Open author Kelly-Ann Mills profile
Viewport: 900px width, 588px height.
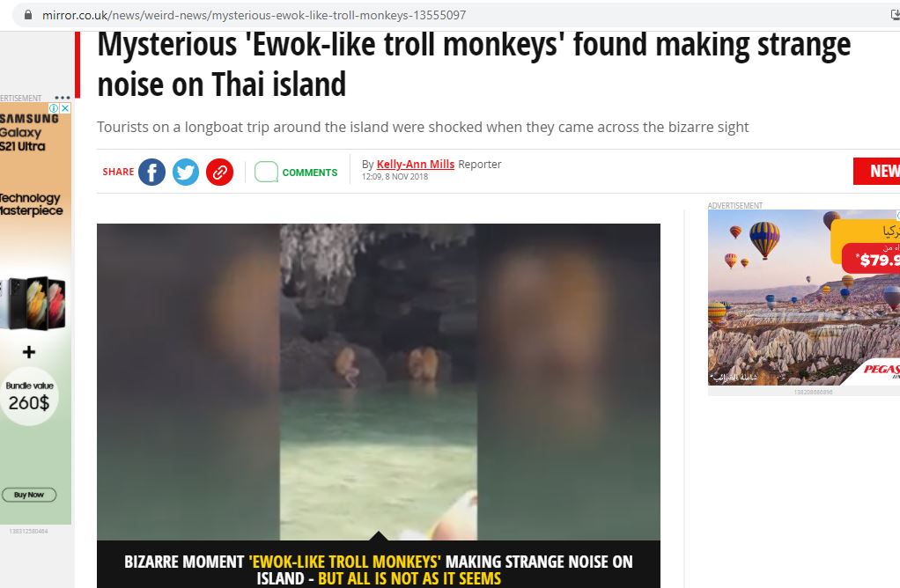[x=416, y=164]
